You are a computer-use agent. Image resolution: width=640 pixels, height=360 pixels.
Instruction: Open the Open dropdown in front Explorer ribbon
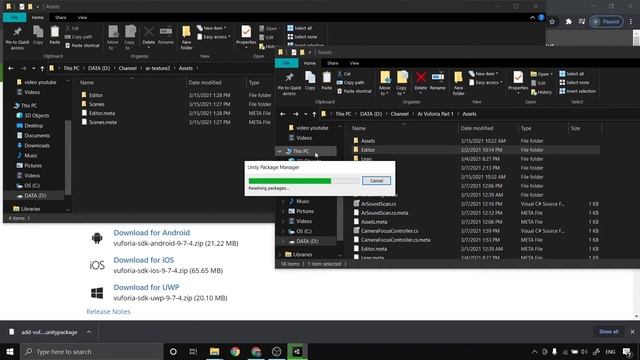[x=542, y=74]
